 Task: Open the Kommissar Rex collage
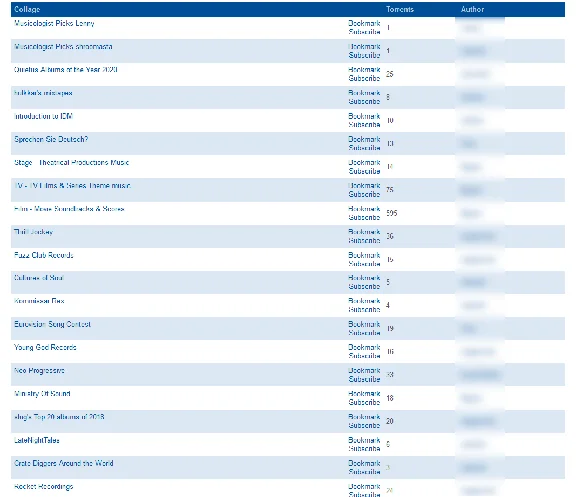click(x=39, y=301)
